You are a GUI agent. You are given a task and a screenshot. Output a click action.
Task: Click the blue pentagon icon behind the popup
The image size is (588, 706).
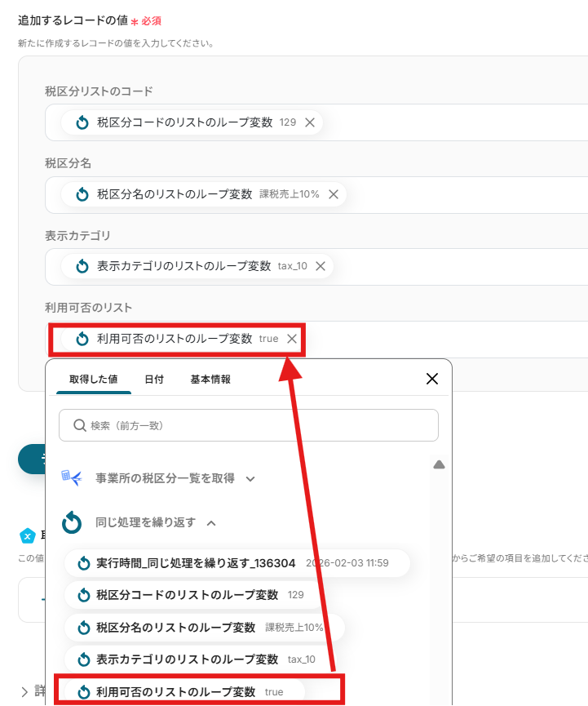(x=28, y=535)
